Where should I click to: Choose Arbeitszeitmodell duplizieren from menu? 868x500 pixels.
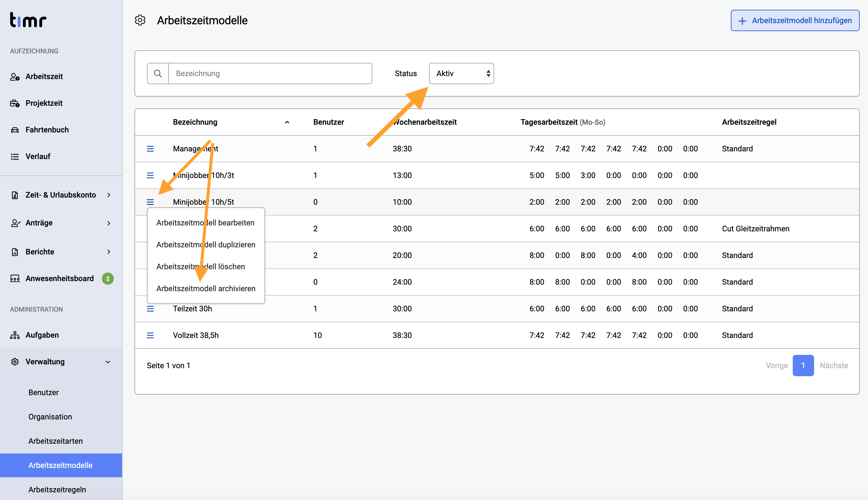point(206,244)
